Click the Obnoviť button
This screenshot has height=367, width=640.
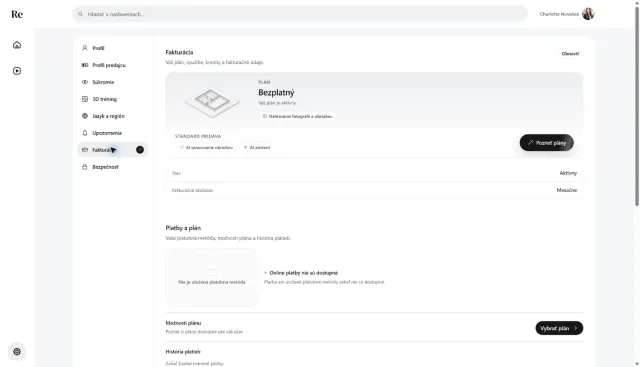coord(570,53)
